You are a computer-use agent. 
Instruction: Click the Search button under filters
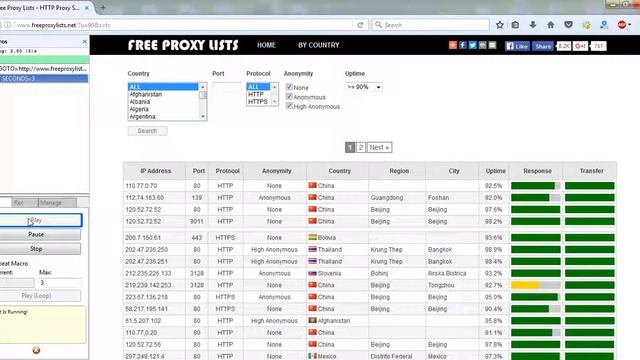[147, 131]
